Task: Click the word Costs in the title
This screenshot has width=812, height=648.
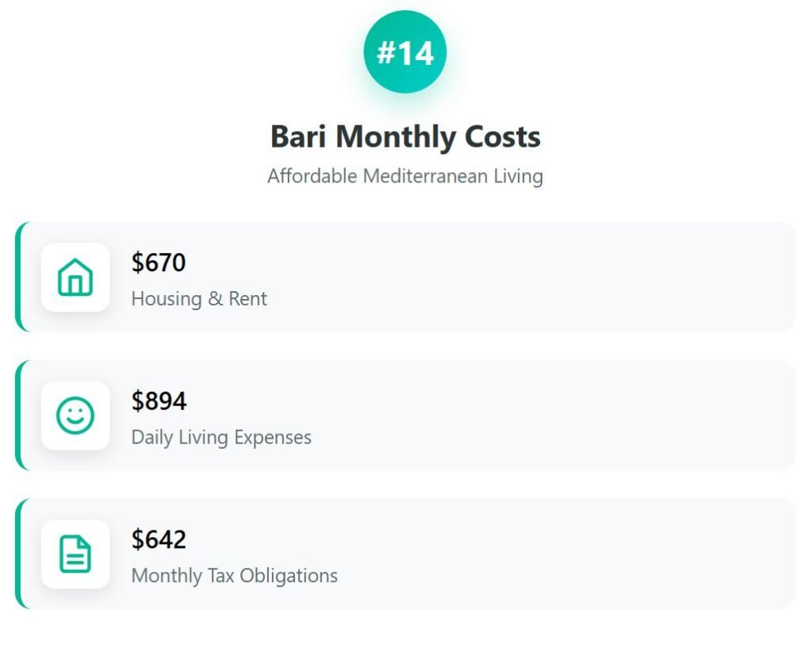Action: (503, 136)
